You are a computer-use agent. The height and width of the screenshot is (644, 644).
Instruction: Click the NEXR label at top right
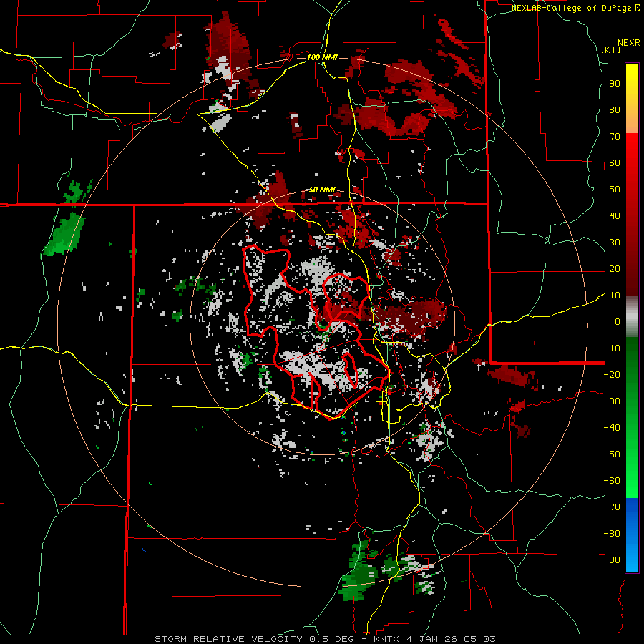coord(629,43)
